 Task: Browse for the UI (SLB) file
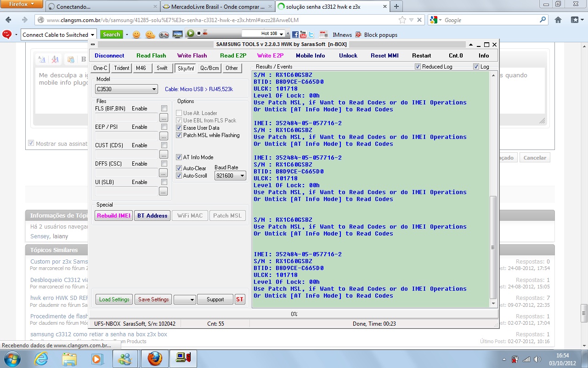click(163, 191)
